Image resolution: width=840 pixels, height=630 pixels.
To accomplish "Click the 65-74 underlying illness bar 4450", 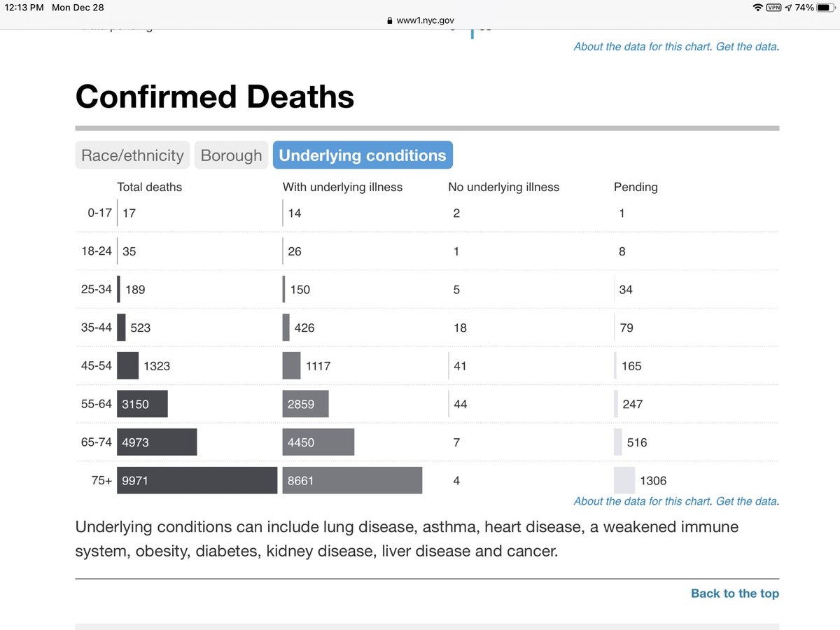I will point(318,442).
